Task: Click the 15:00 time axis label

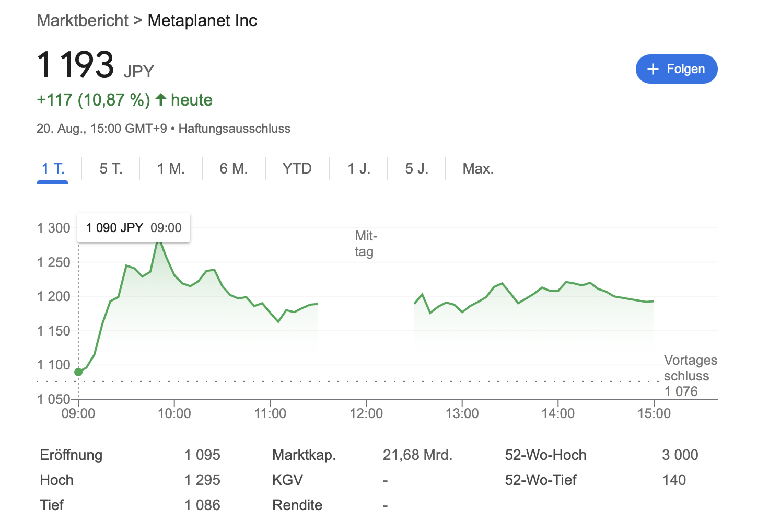Action: point(654,413)
